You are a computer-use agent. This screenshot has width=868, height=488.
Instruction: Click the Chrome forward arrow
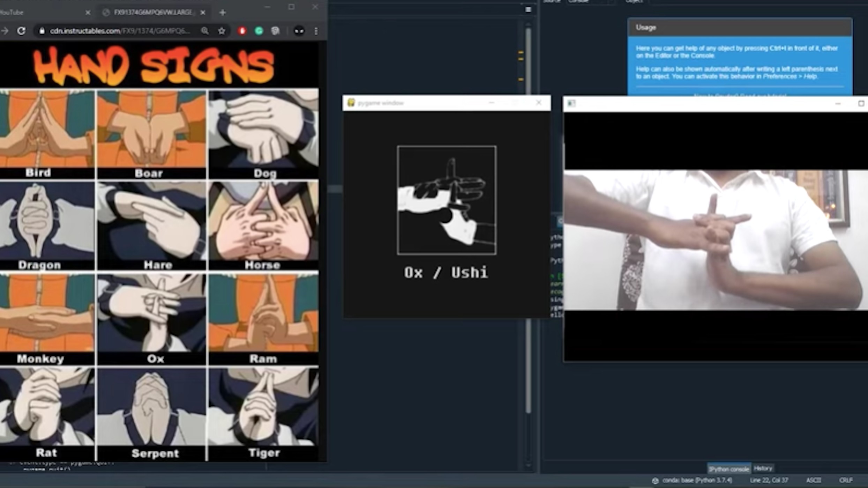(5, 31)
